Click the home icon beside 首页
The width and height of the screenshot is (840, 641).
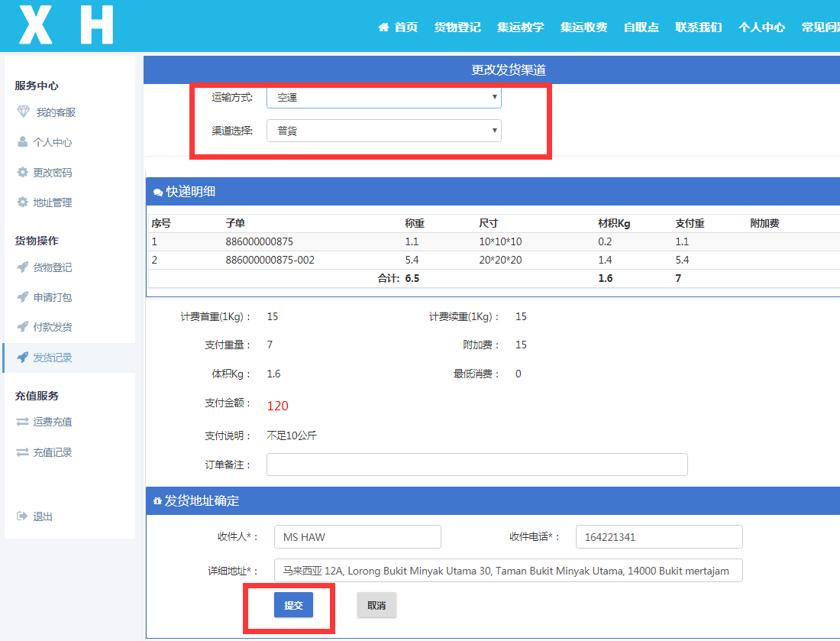(x=383, y=28)
